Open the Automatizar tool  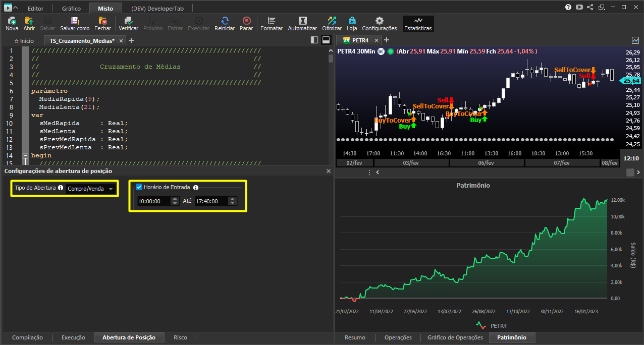pyautogui.click(x=302, y=24)
